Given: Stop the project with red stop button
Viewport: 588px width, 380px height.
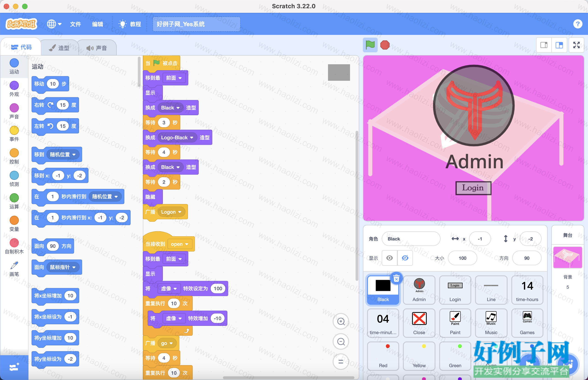Looking at the screenshot, I should click(385, 45).
